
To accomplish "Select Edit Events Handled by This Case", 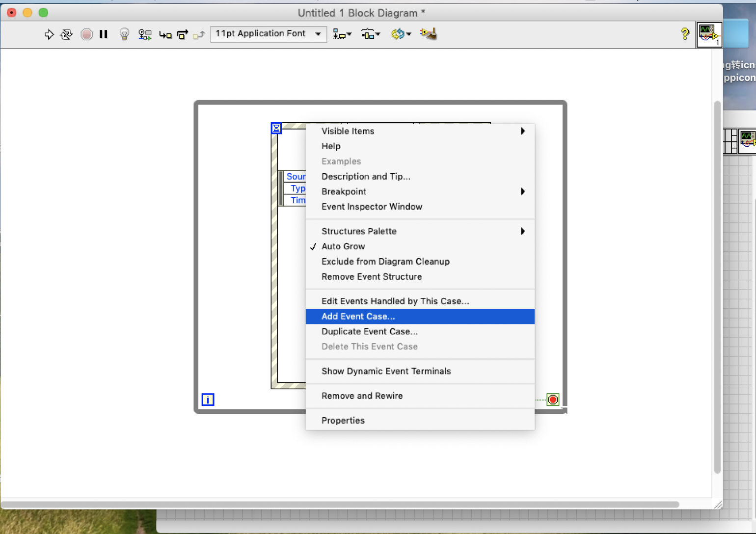I will tap(395, 301).
